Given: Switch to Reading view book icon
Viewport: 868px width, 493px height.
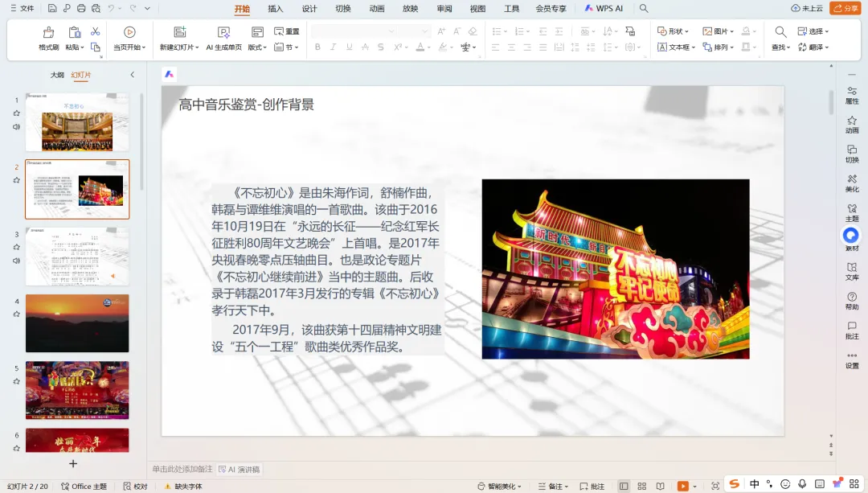Looking at the screenshot, I should click(x=660, y=486).
